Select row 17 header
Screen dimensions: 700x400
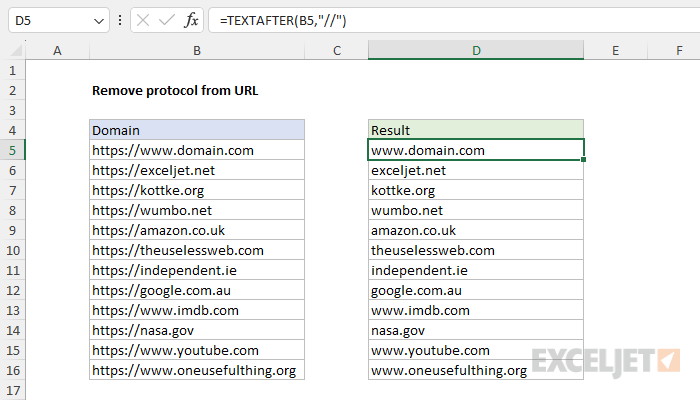click(12, 390)
